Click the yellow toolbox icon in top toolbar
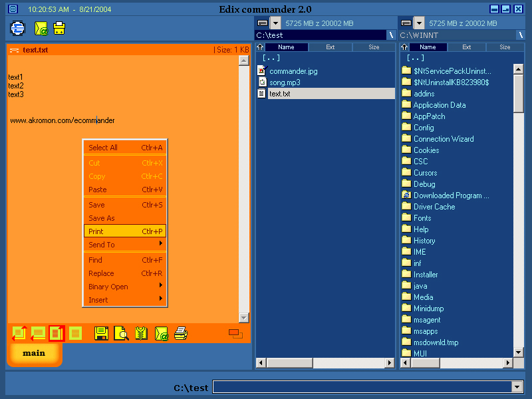This screenshot has height=399, width=532. (59, 28)
